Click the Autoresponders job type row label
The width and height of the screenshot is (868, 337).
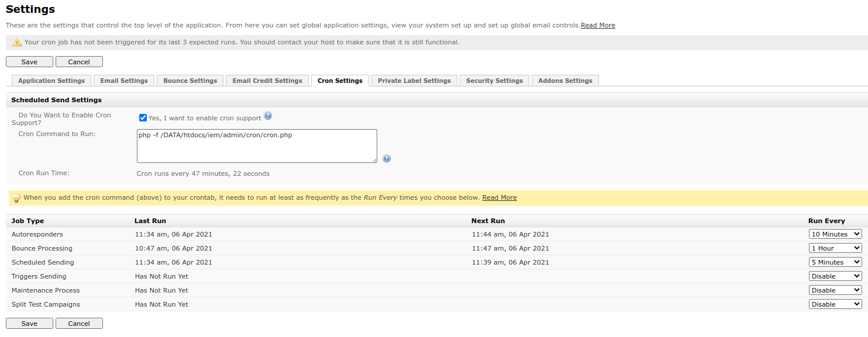(x=37, y=234)
